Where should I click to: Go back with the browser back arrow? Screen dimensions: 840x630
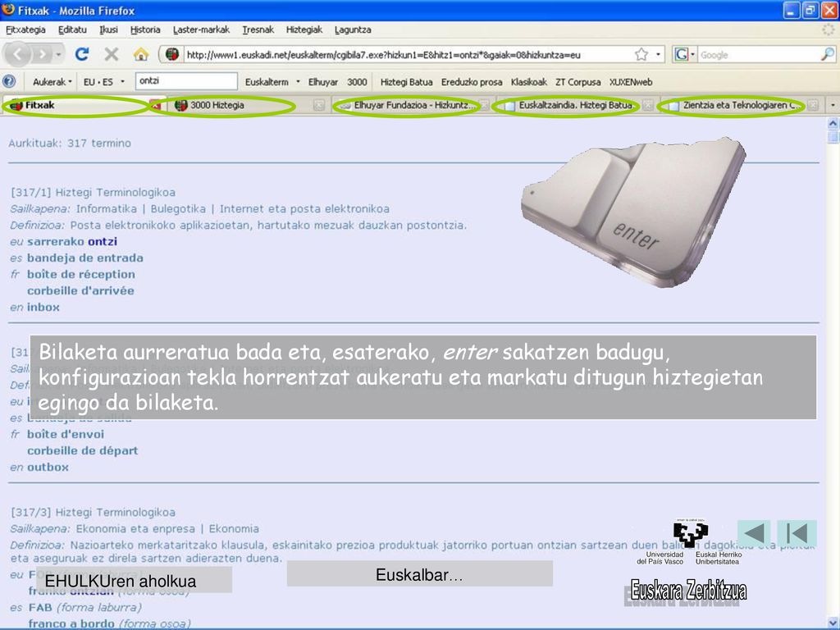pos(18,54)
